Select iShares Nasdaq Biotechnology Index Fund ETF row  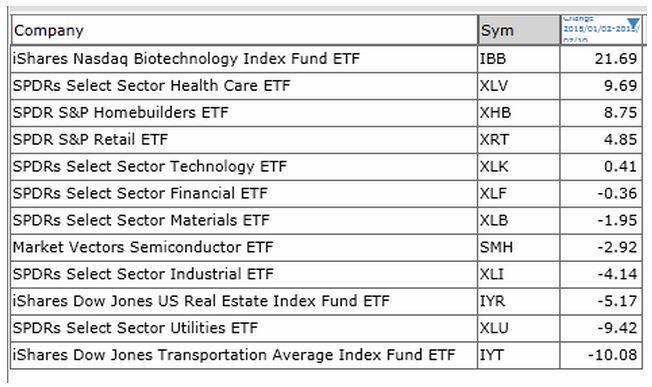pos(326,59)
